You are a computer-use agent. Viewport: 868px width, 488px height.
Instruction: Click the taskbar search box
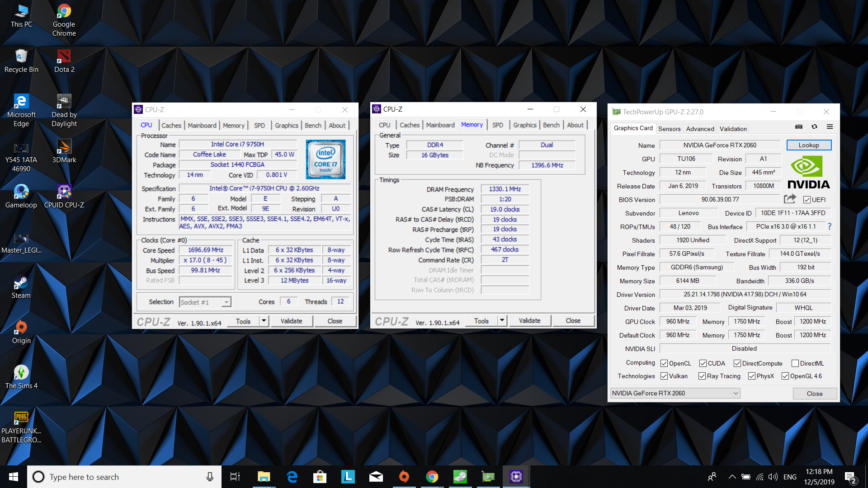124,477
